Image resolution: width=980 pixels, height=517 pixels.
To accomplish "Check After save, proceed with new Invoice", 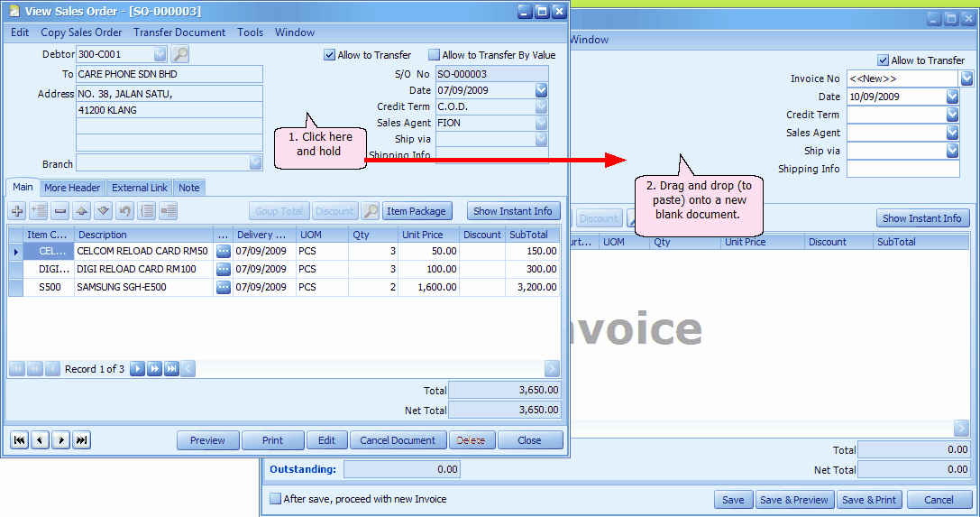I will click(x=275, y=499).
